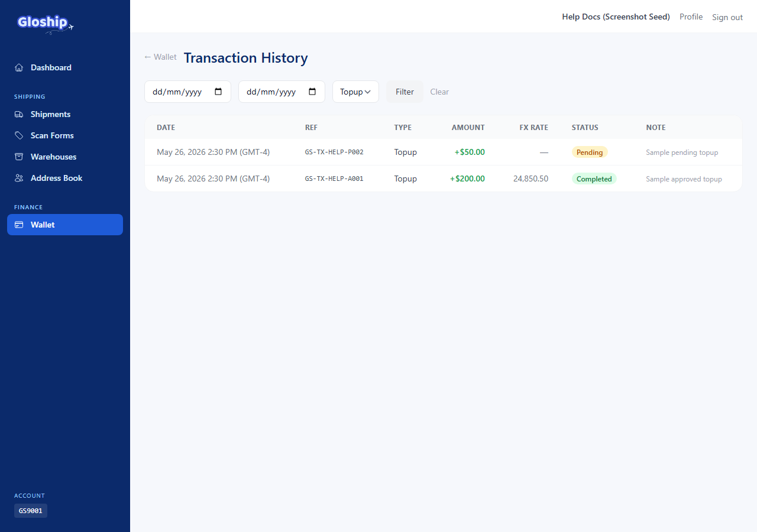Open the Address Book

pos(65,178)
